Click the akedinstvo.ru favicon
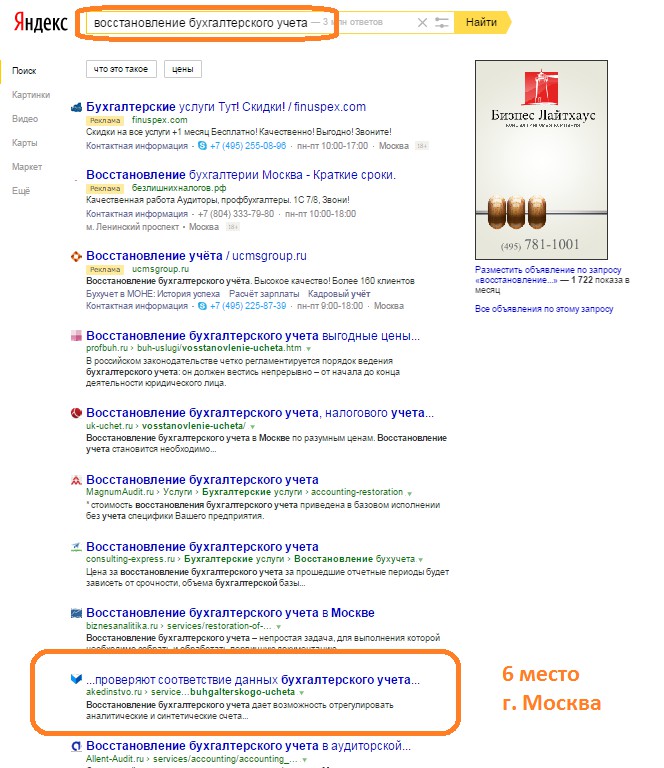 click(x=76, y=679)
